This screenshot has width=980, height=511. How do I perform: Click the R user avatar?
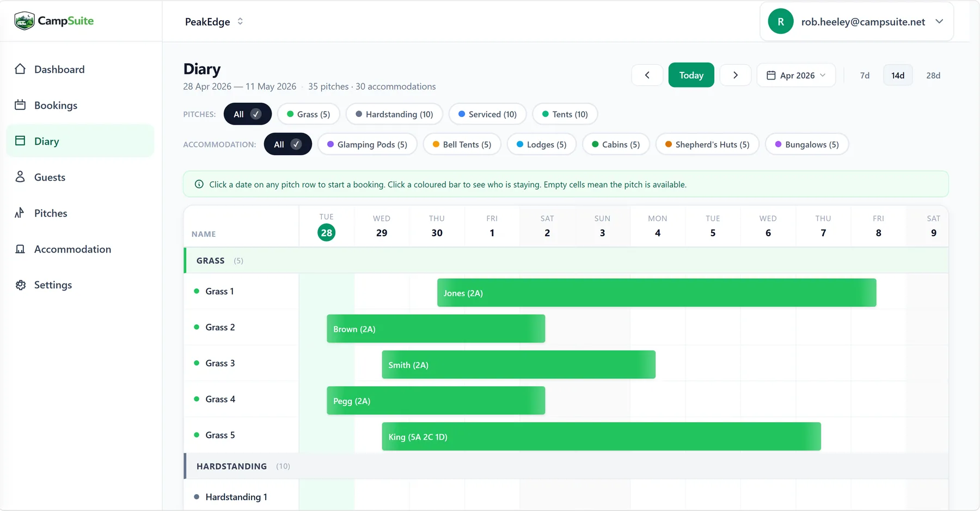point(781,22)
